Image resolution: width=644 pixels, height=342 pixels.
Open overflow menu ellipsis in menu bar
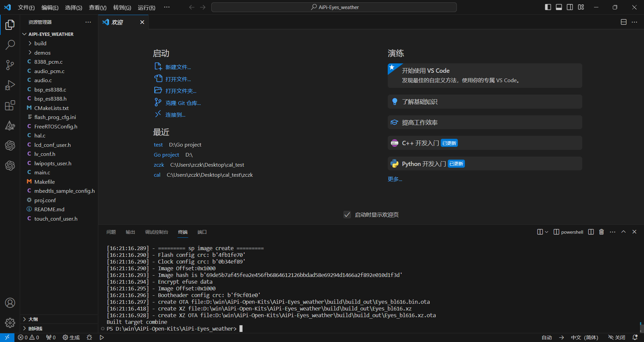coord(167,7)
